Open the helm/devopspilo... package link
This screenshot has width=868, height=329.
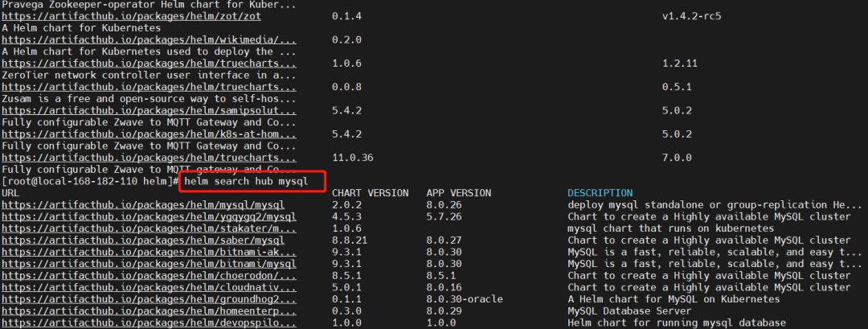click(149, 323)
